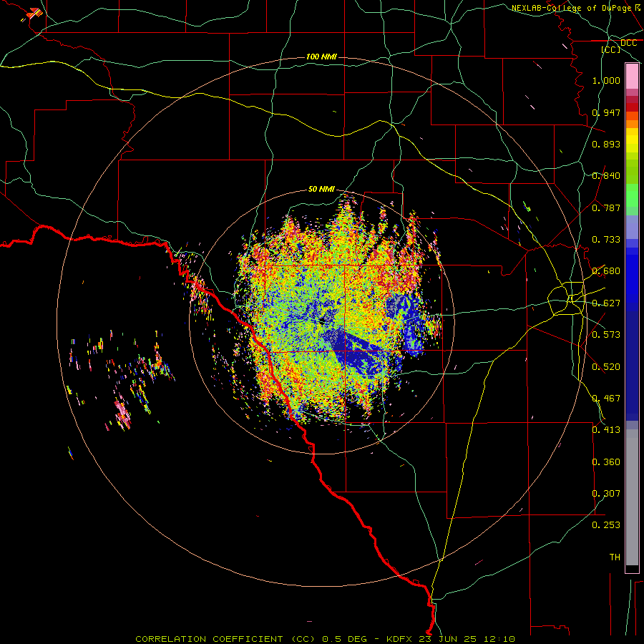Screen dimensions: 644x644
Task: Click the 0.573 scale value
Action: point(606,335)
